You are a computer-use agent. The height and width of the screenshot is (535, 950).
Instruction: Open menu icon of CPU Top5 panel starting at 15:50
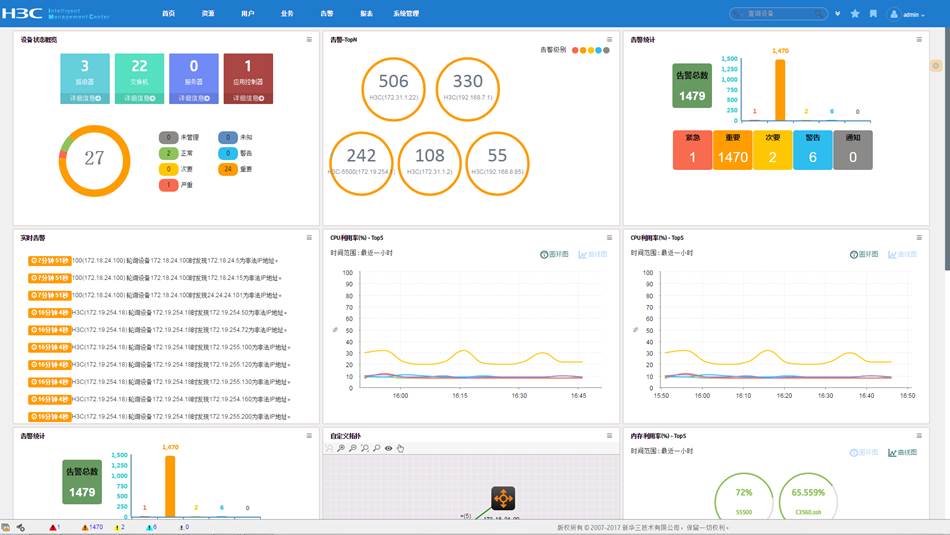point(919,238)
